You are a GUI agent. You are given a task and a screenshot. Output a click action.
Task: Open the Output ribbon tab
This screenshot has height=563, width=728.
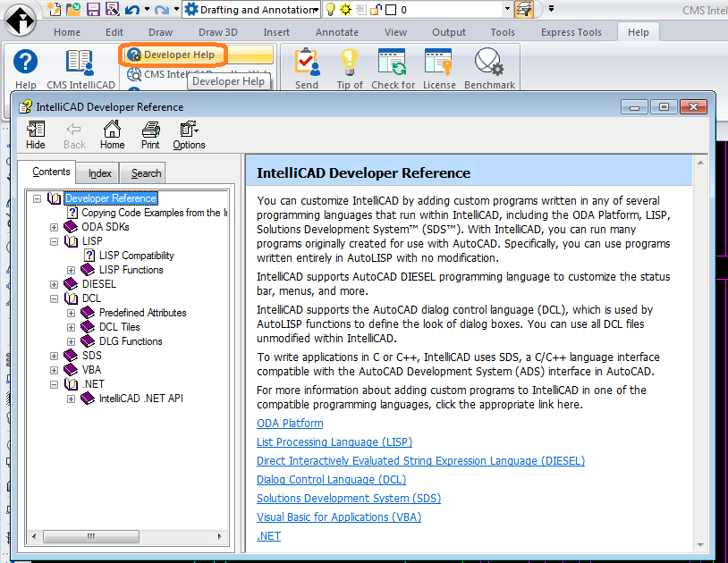pyautogui.click(x=448, y=32)
